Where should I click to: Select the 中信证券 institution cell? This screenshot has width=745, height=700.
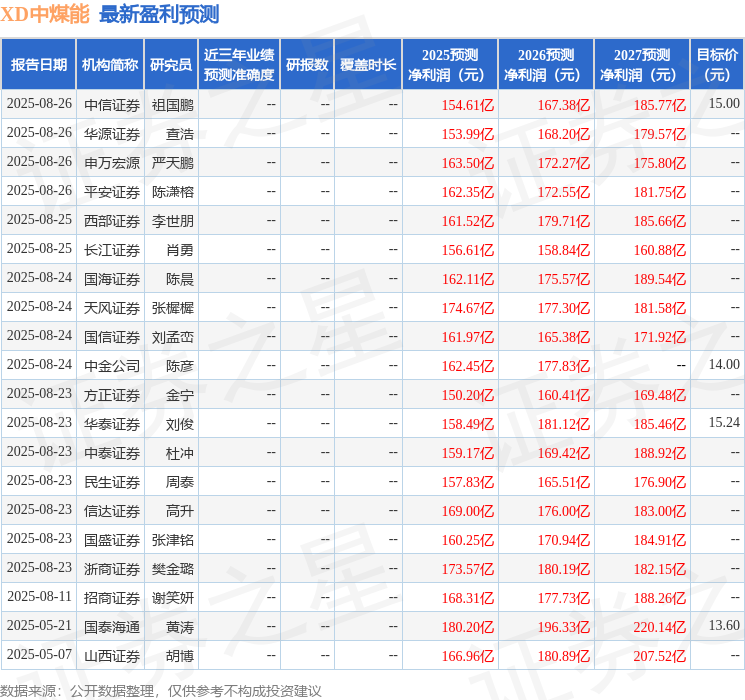click(x=112, y=105)
